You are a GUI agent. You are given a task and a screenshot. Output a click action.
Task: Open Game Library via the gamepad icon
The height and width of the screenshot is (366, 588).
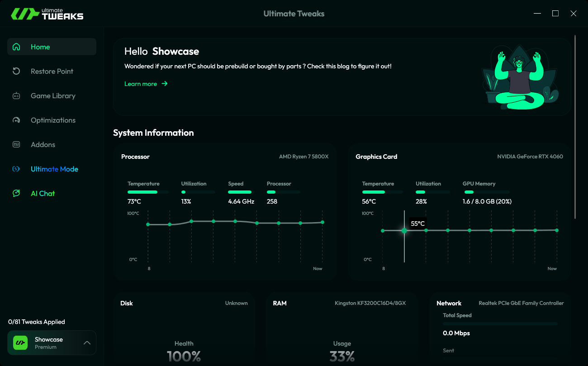coord(16,95)
